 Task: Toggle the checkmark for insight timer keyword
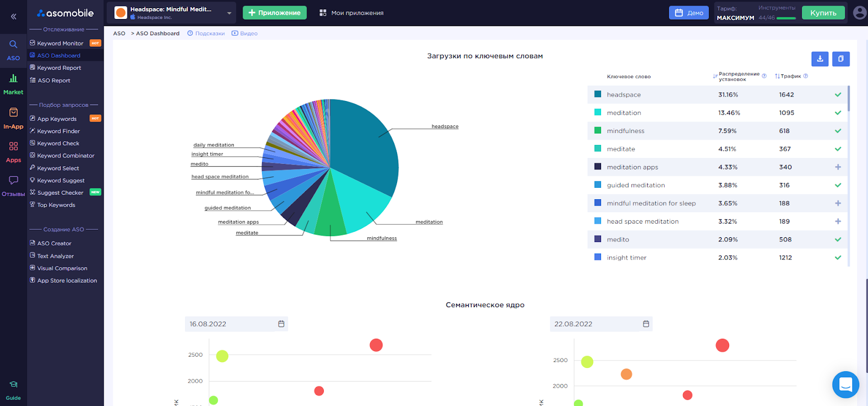coord(838,258)
